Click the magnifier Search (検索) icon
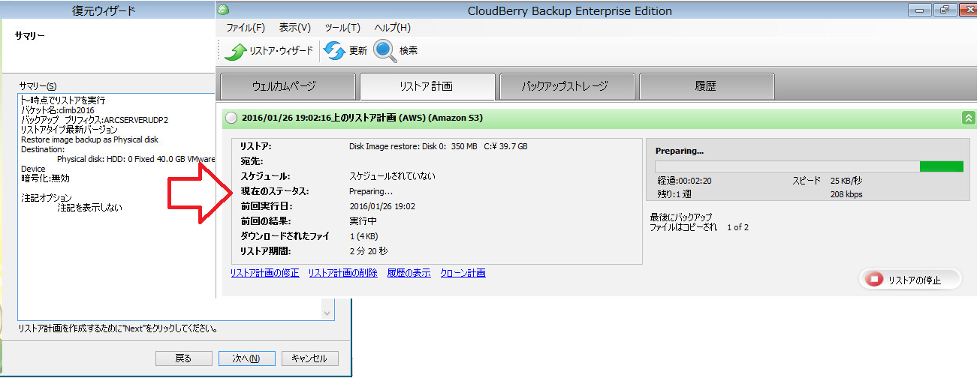The width and height of the screenshot is (980, 378). click(385, 50)
